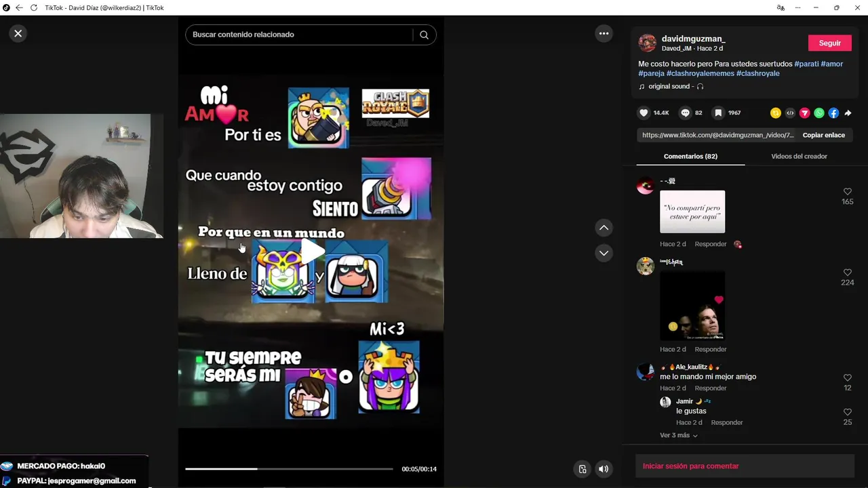Image resolution: width=868 pixels, height=488 pixels.
Task: Go to next video with down arrow
Action: [604, 253]
